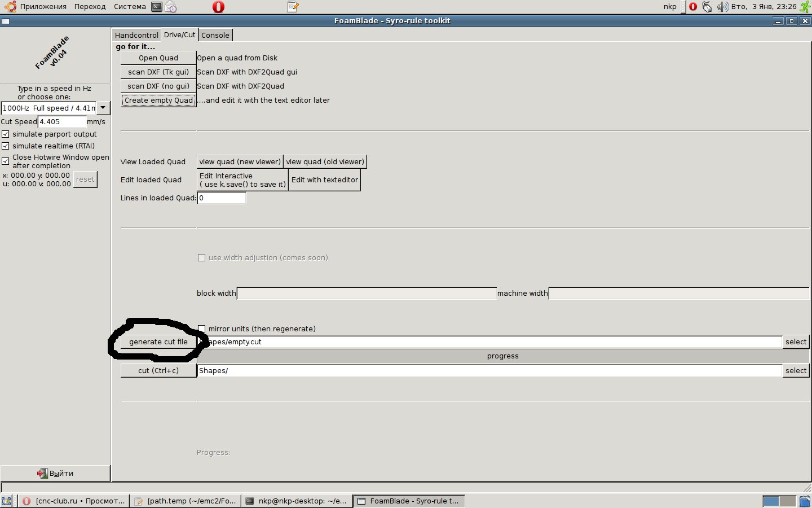Click the Open Quad button
Screen dimensions: 812x508
pos(158,58)
